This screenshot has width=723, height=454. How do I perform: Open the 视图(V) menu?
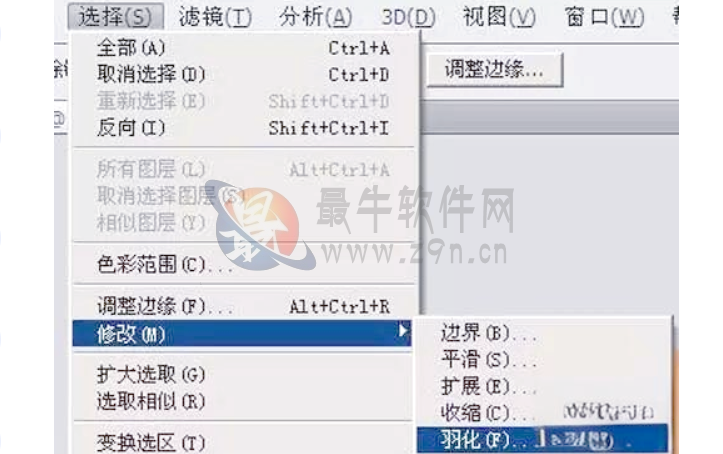coord(499,17)
